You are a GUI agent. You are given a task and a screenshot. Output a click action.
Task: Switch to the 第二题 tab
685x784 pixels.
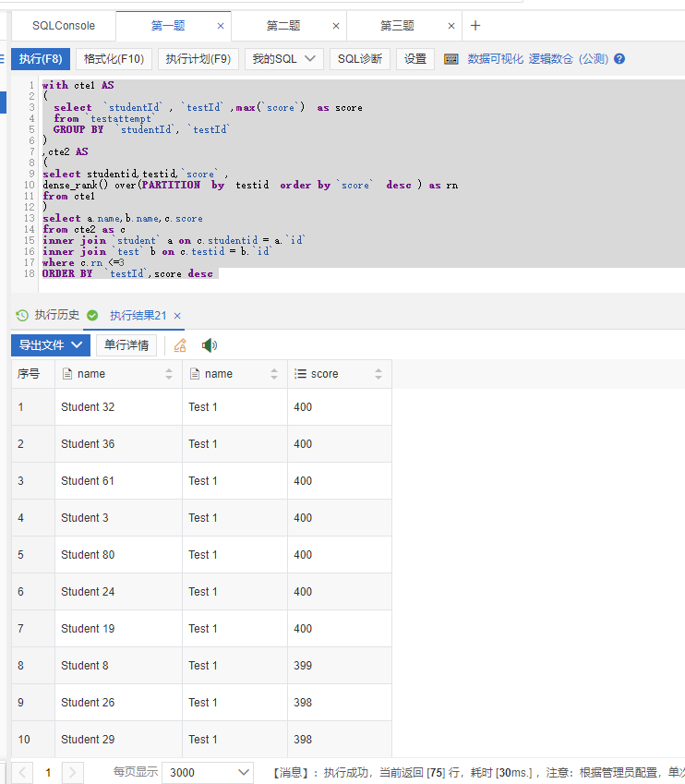pyautogui.click(x=283, y=26)
